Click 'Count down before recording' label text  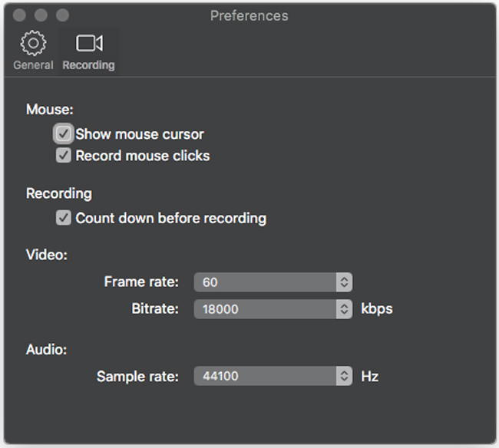coord(171,219)
